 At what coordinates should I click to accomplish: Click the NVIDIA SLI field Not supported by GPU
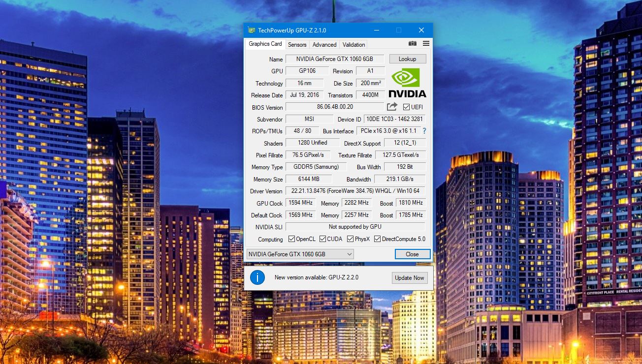pos(355,227)
